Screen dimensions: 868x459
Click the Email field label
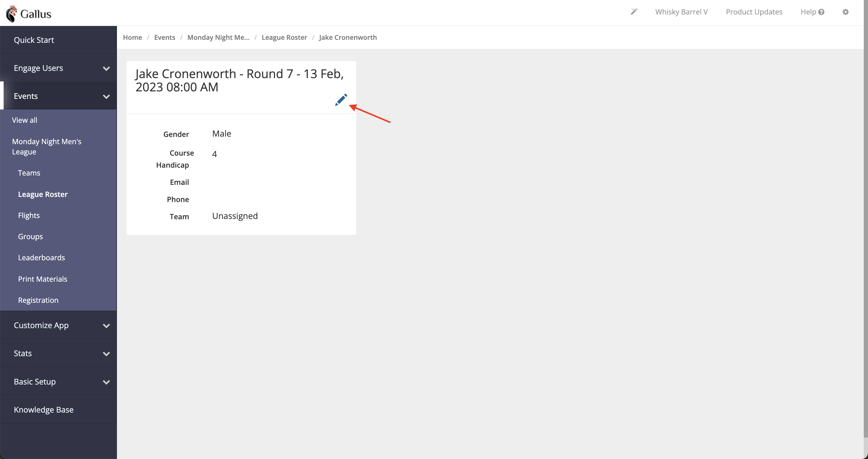(179, 182)
